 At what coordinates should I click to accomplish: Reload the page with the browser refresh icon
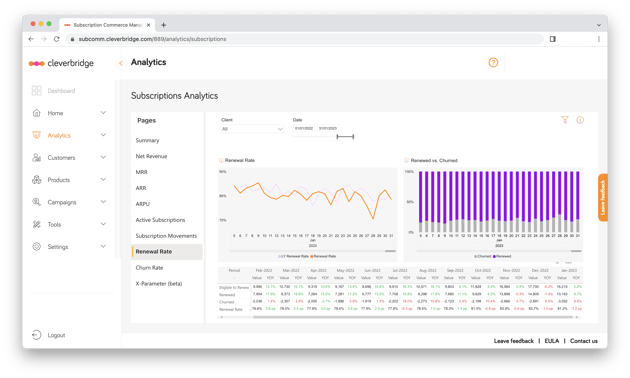(x=57, y=39)
